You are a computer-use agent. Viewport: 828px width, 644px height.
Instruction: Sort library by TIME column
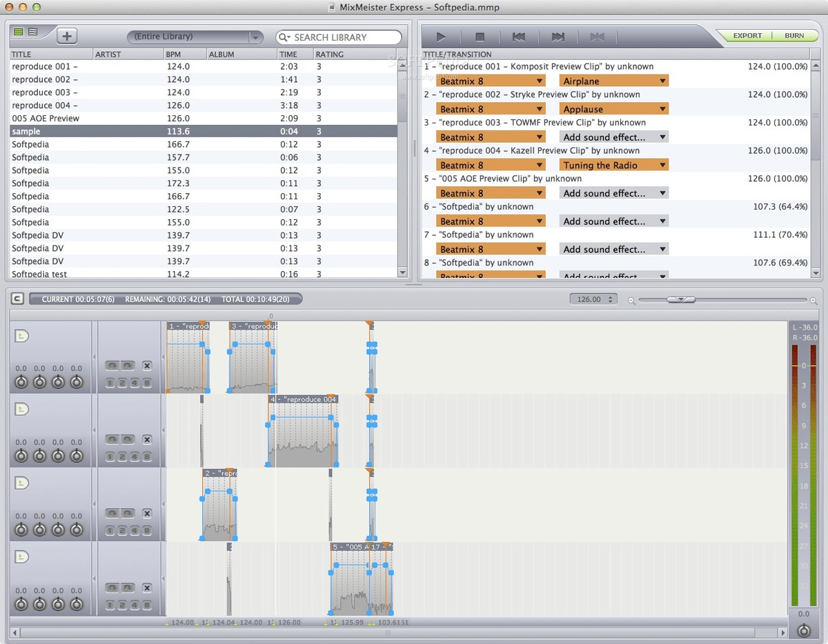(295, 54)
